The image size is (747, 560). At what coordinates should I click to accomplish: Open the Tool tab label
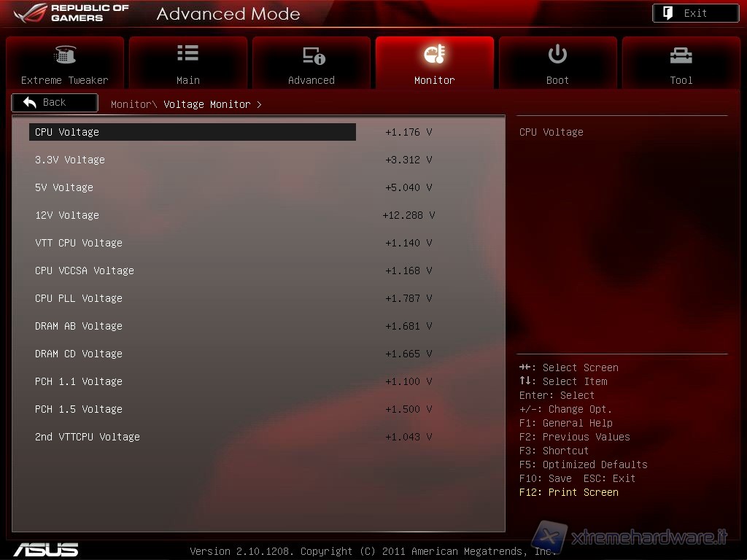pos(681,80)
